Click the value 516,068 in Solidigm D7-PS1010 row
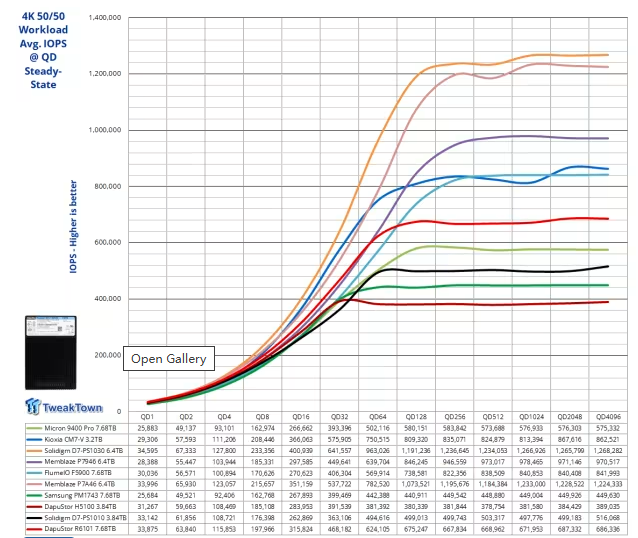The height and width of the screenshot is (538, 638). 608,518
